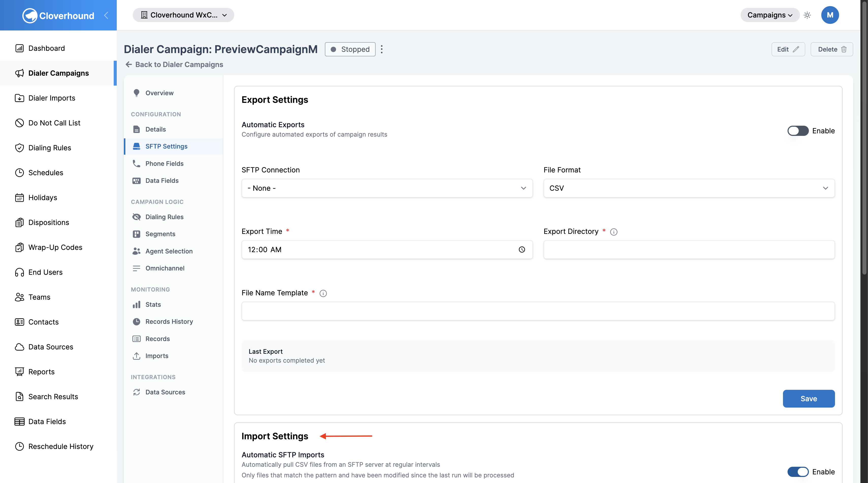Click the Dialer Campaigns megaphone icon
Viewport: 868px width, 483px height.
point(19,73)
